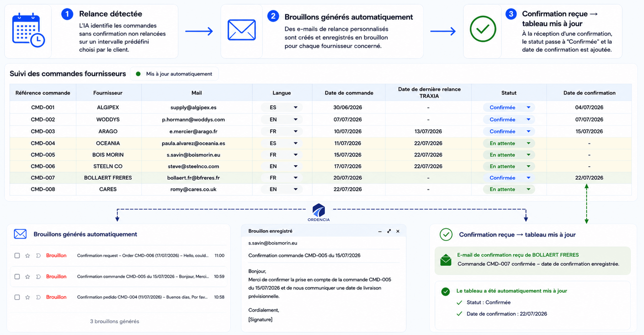Image resolution: width=644 pixels, height=335 pixels.
Task: Click the recipient field s.savin@boismorin.eu in the draft
Action: pos(324,243)
